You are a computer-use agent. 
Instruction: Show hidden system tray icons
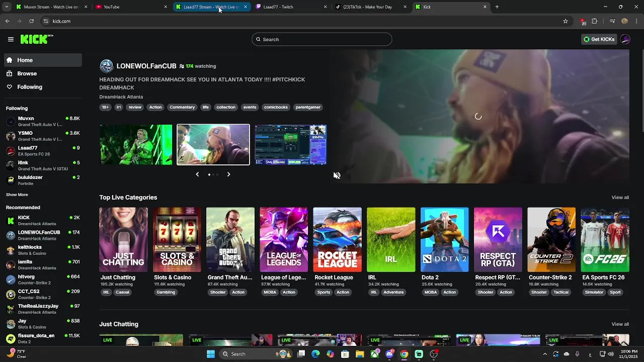[545, 354]
